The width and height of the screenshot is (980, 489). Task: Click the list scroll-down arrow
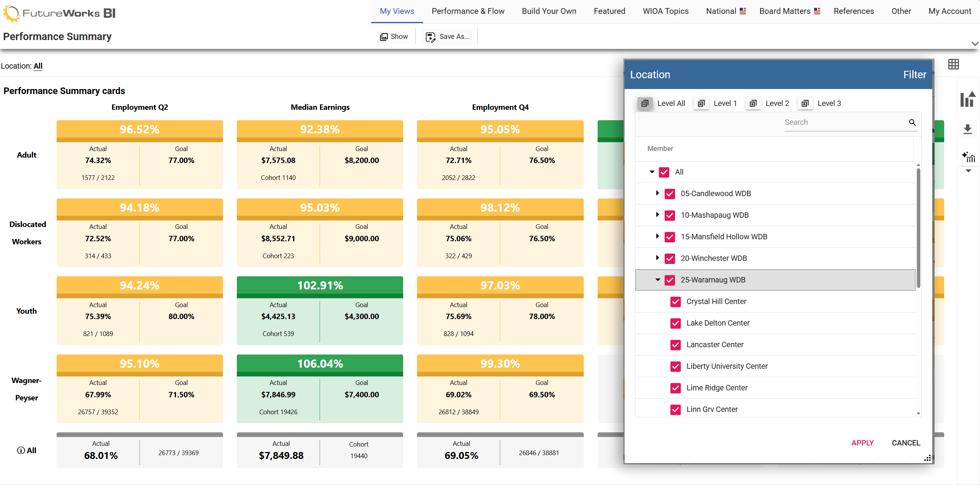(x=918, y=413)
